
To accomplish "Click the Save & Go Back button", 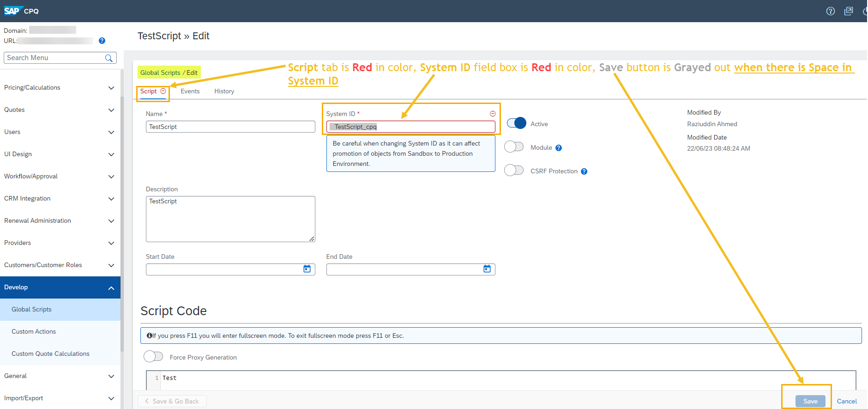I will [x=172, y=401].
